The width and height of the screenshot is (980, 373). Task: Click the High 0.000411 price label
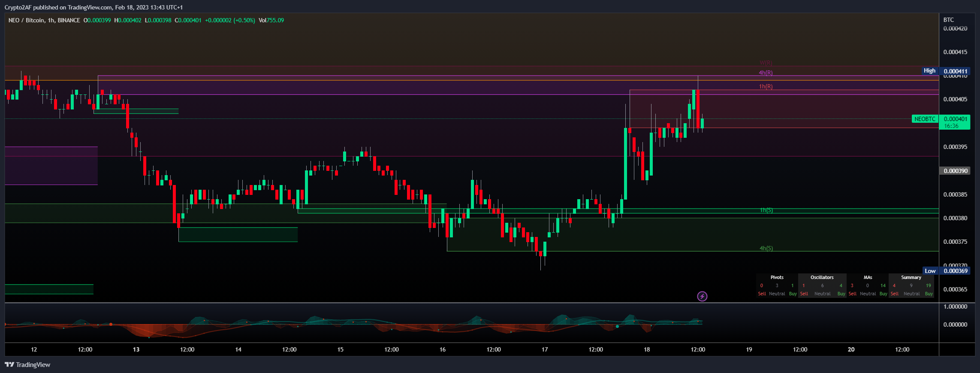click(x=946, y=71)
